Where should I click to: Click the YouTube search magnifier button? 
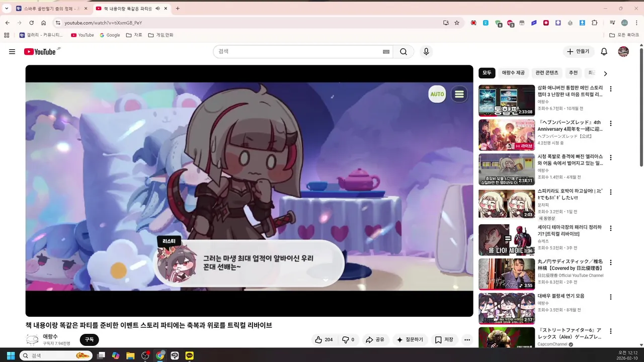click(404, 52)
